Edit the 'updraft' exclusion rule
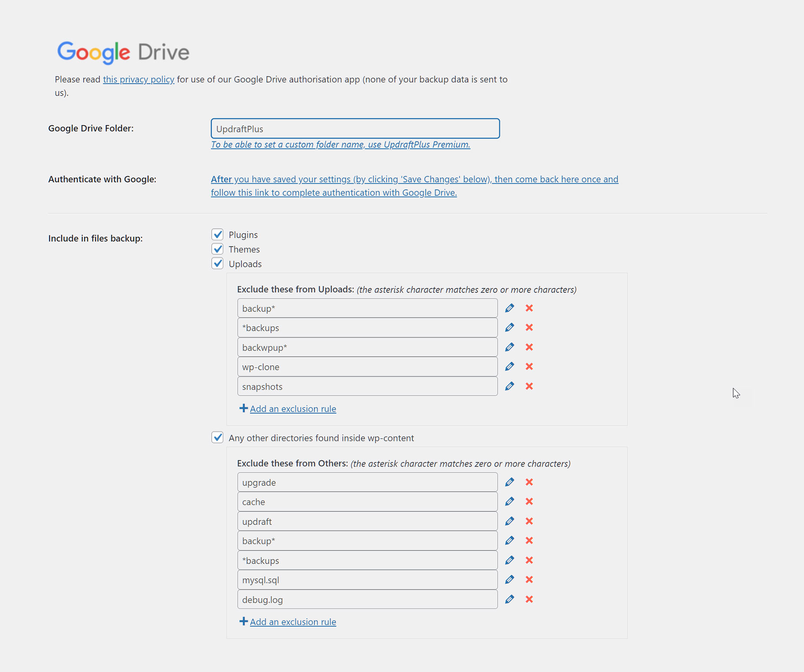Image resolution: width=804 pixels, height=672 pixels. 509,521
